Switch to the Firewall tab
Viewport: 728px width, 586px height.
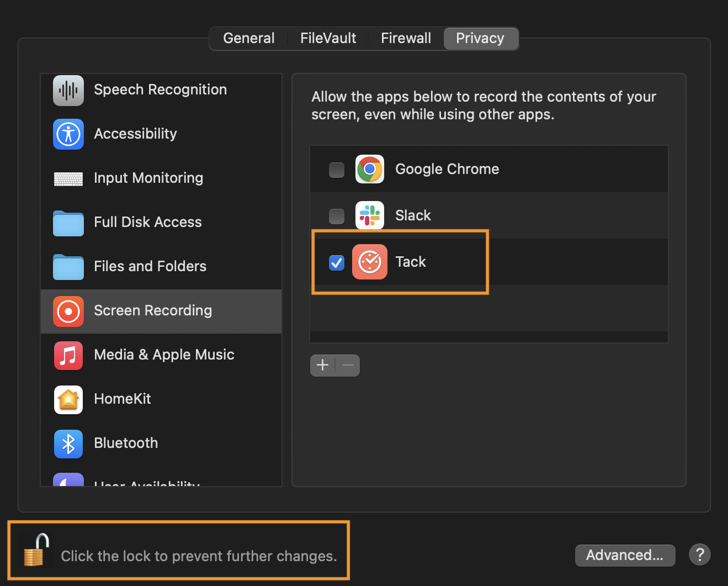click(406, 38)
